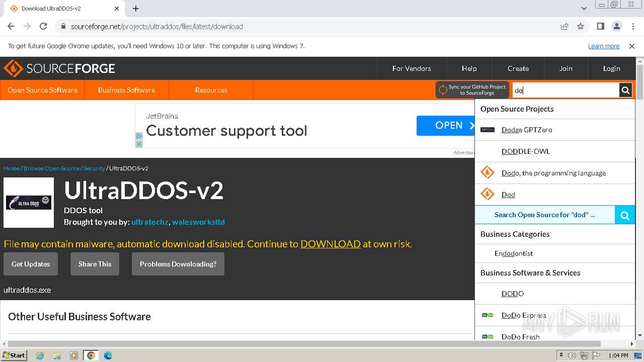Close the Download UltraDDOS-v2 tab
This screenshot has width=644, height=362.
(117, 9)
